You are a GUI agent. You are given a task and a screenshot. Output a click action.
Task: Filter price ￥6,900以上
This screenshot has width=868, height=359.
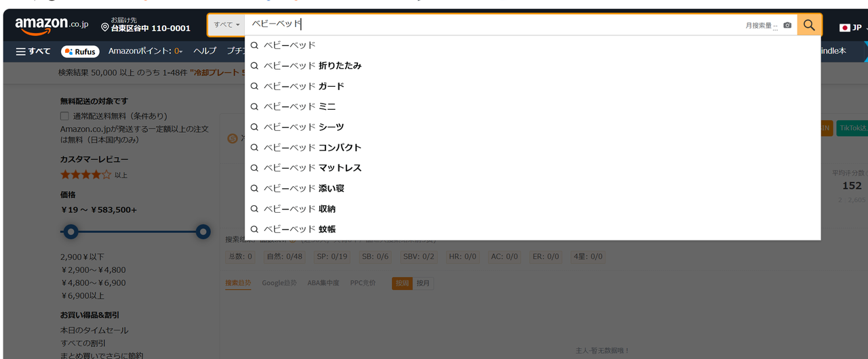point(82,295)
